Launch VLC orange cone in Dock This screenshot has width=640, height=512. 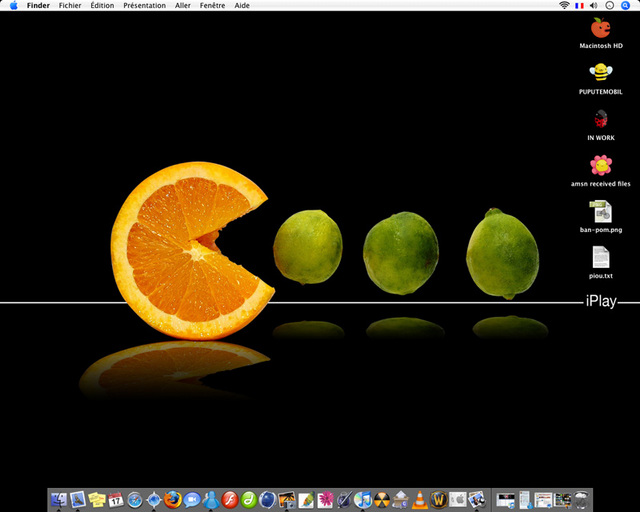(419, 499)
